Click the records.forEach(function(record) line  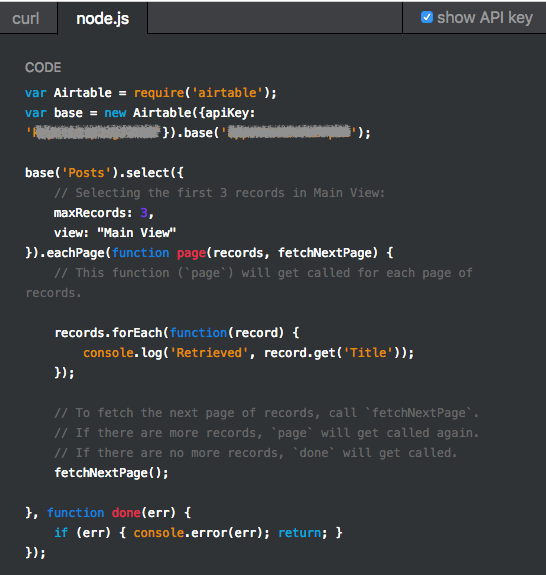click(177, 333)
